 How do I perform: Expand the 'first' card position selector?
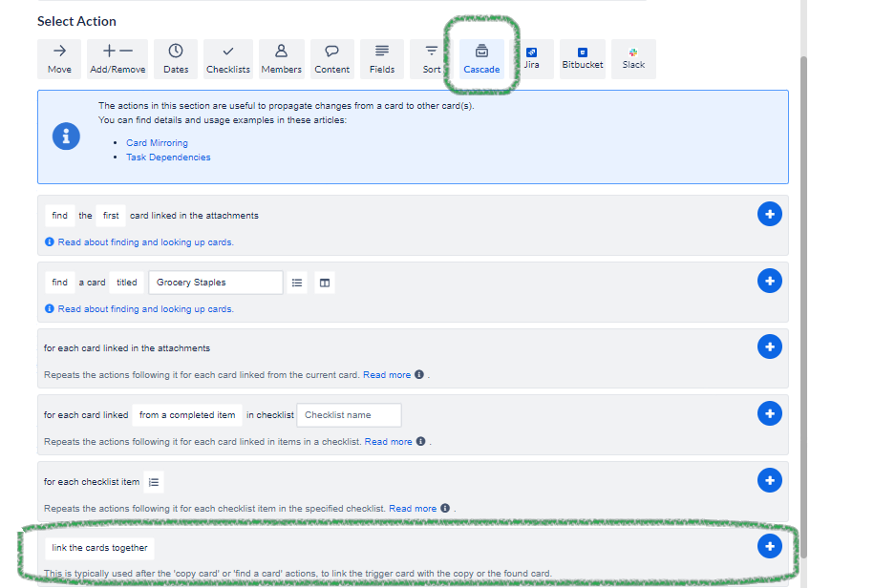(x=110, y=215)
